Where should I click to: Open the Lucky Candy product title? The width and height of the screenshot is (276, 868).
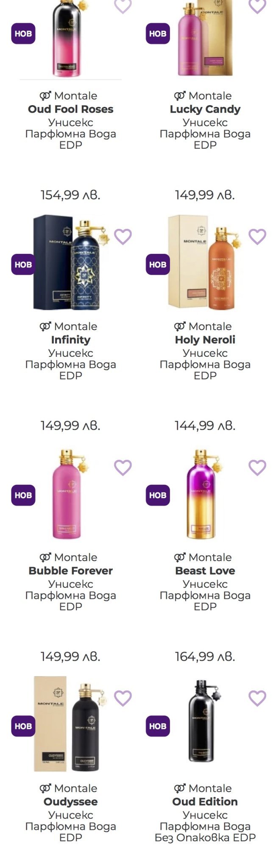coord(205,109)
